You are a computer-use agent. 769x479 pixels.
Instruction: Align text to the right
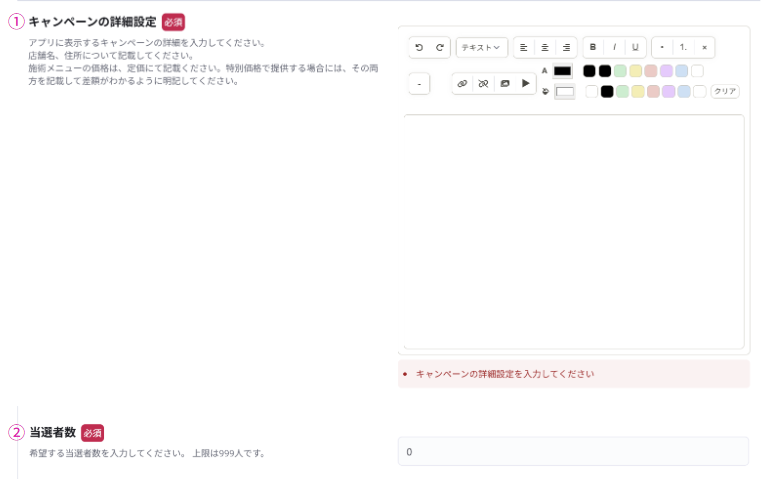pyautogui.click(x=566, y=47)
